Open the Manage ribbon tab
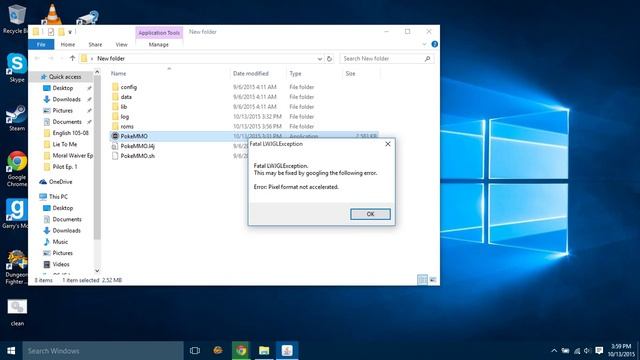 pyautogui.click(x=159, y=44)
